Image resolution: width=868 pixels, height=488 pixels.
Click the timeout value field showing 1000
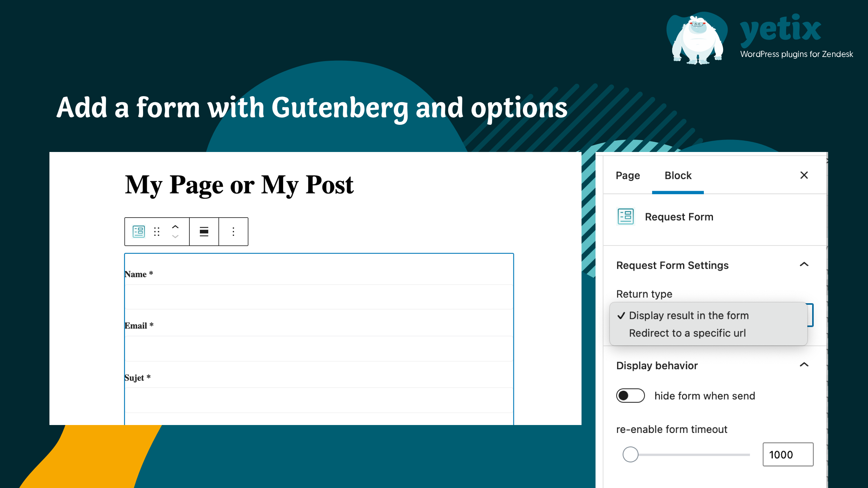(x=788, y=454)
